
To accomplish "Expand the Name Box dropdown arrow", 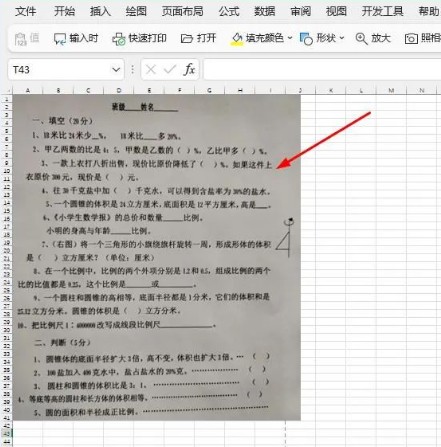I will coord(116,70).
